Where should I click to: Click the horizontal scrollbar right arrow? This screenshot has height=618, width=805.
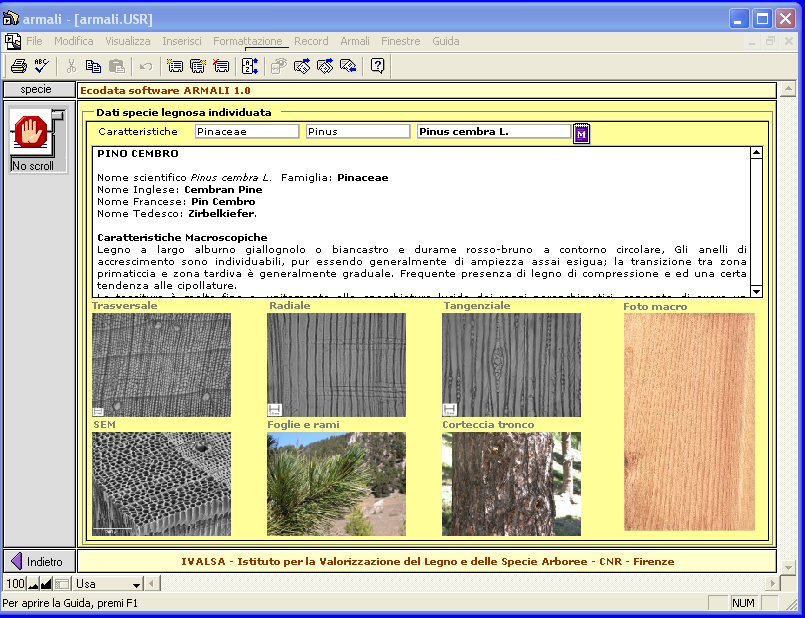coord(772,584)
